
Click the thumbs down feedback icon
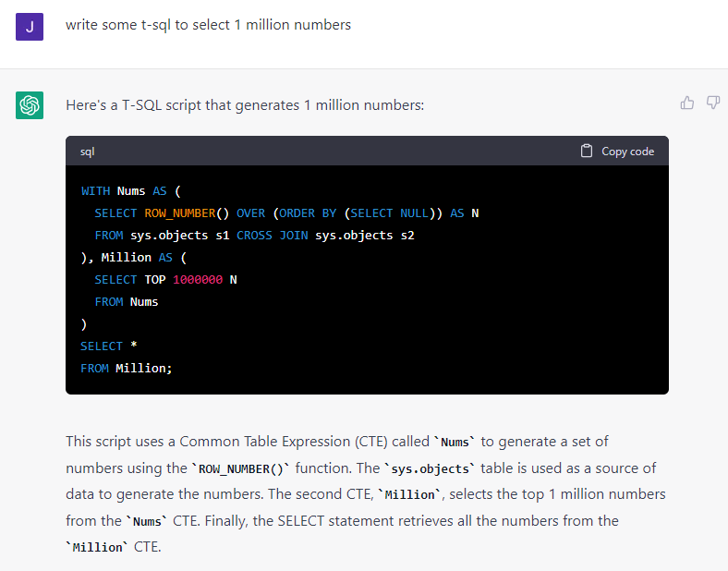[x=713, y=103]
